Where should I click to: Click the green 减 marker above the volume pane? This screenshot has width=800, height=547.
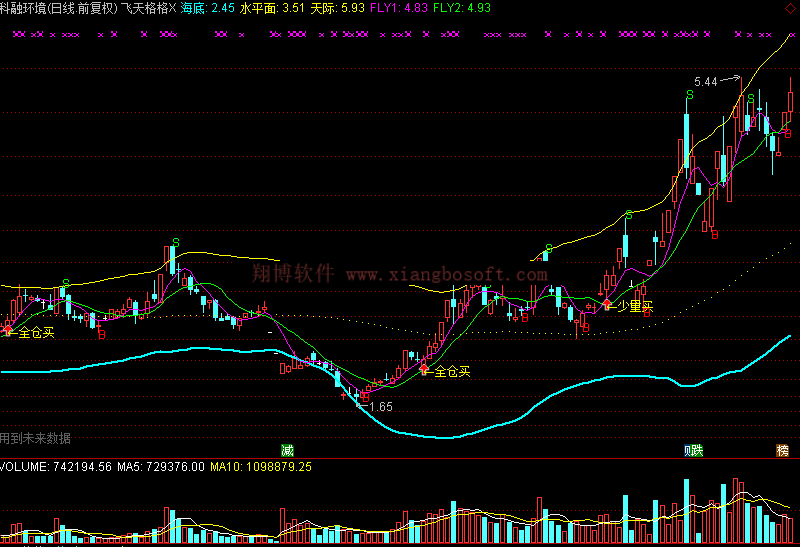pos(287,450)
